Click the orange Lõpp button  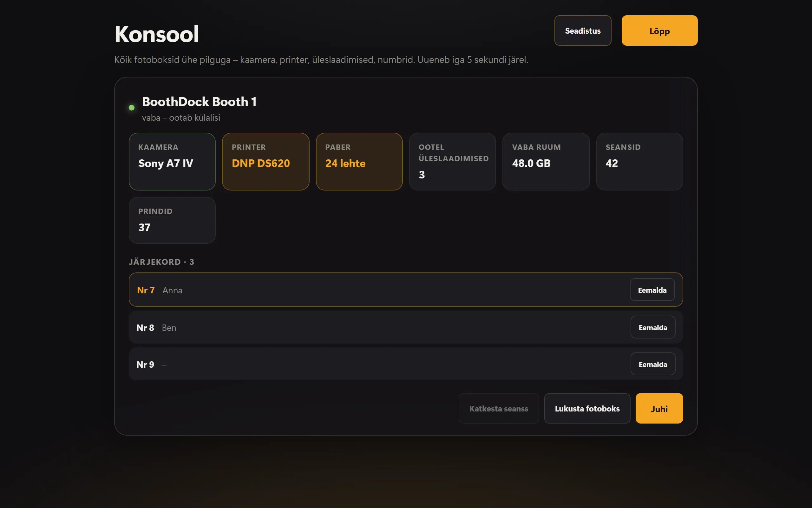[x=659, y=30]
